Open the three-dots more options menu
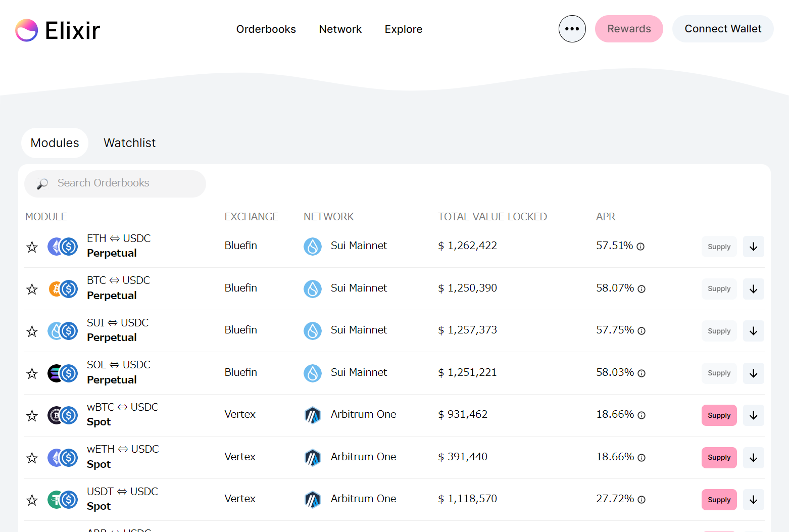789x532 pixels. tap(572, 29)
